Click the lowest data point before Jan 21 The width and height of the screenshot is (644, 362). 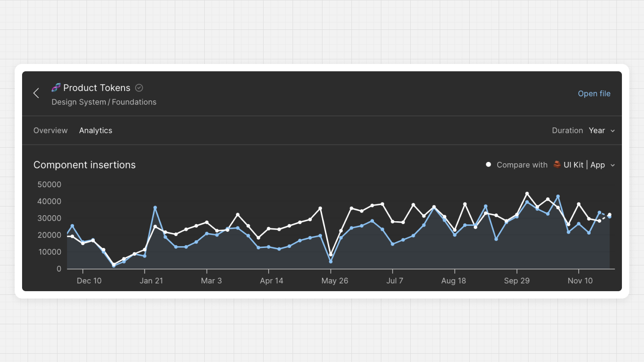tap(114, 266)
